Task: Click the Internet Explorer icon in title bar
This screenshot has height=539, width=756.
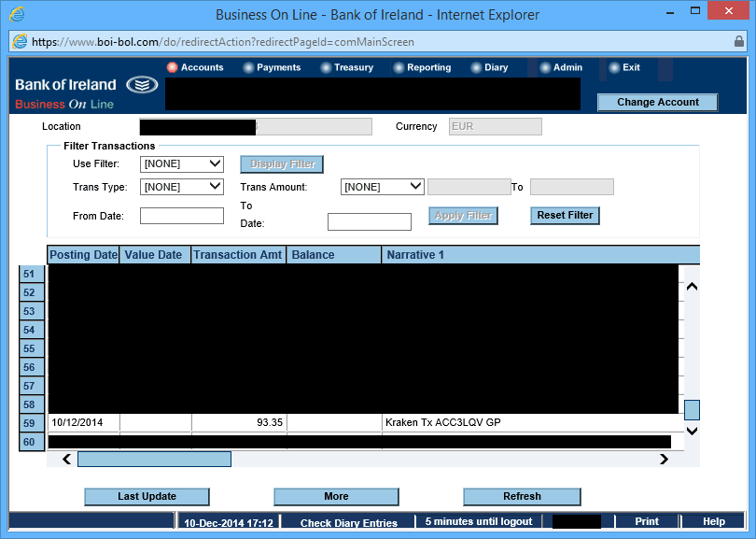Action: click(x=17, y=14)
